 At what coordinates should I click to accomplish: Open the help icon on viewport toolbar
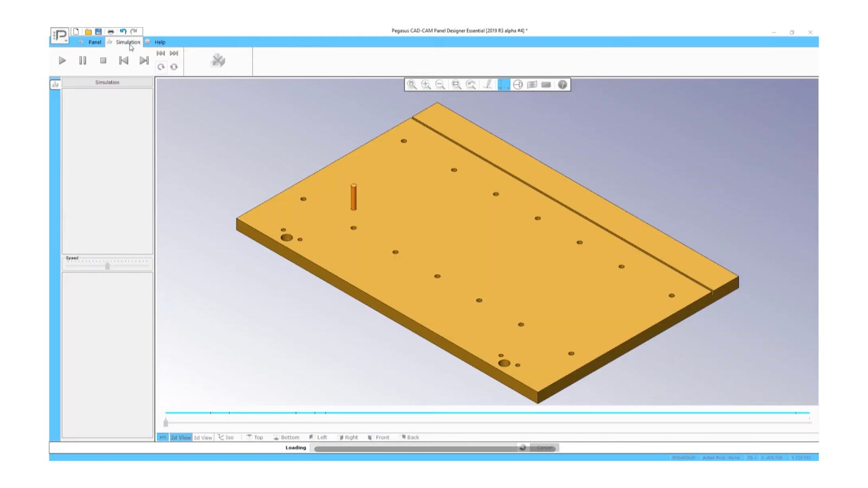pos(562,85)
